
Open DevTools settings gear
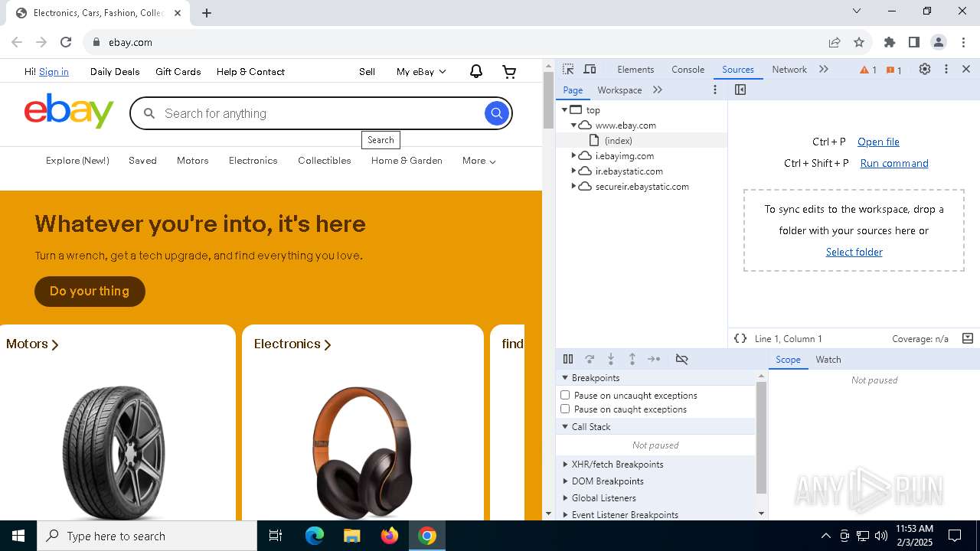[925, 69]
